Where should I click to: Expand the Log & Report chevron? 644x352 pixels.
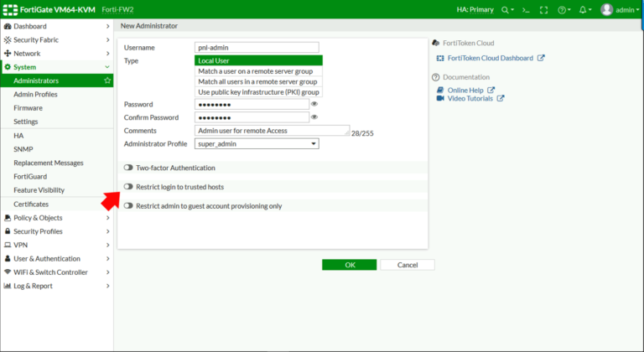pyautogui.click(x=107, y=286)
